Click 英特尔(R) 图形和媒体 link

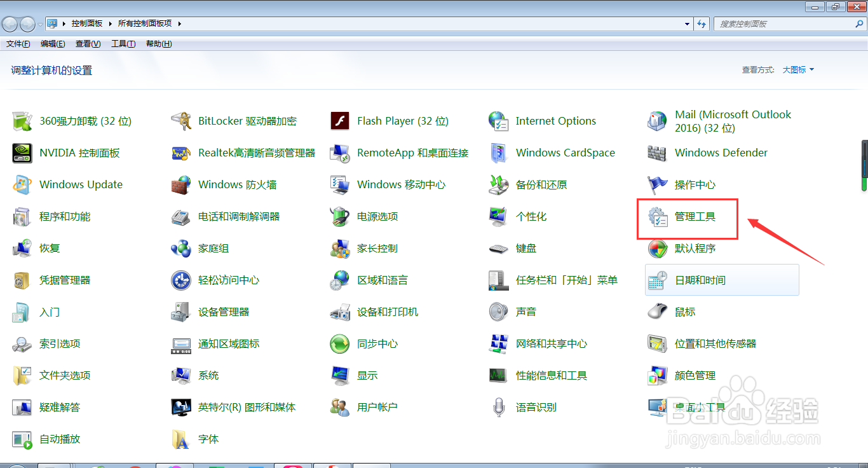click(247, 407)
